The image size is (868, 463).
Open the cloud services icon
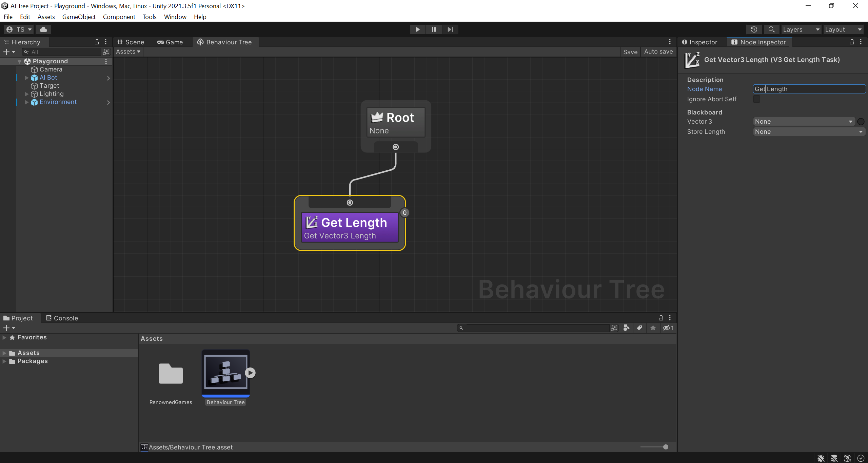pos(43,29)
